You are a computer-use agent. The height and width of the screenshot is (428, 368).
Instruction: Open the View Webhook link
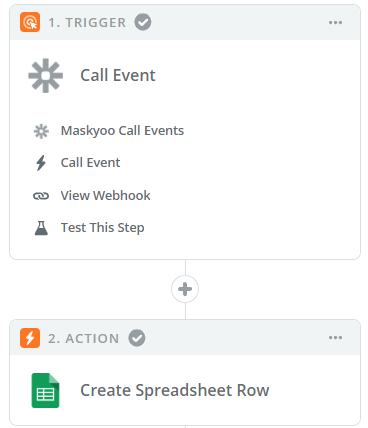[x=105, y=195]
